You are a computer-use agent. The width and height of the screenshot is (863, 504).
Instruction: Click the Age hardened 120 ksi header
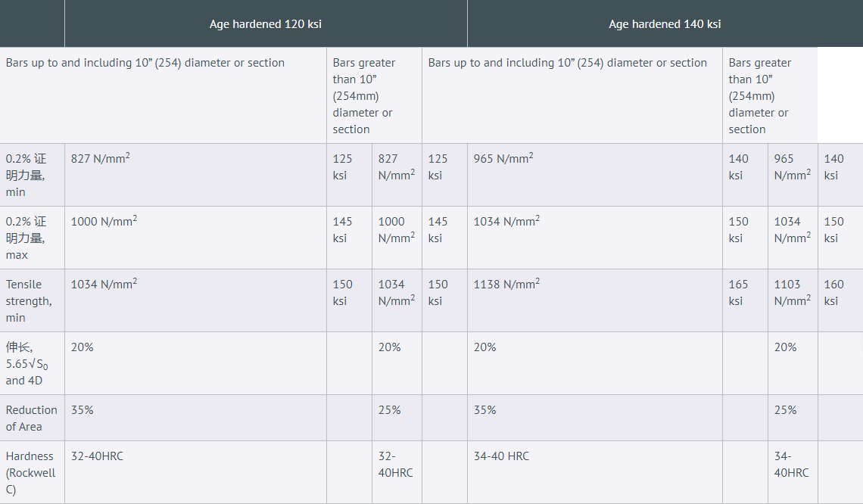[x=265, y=24]
